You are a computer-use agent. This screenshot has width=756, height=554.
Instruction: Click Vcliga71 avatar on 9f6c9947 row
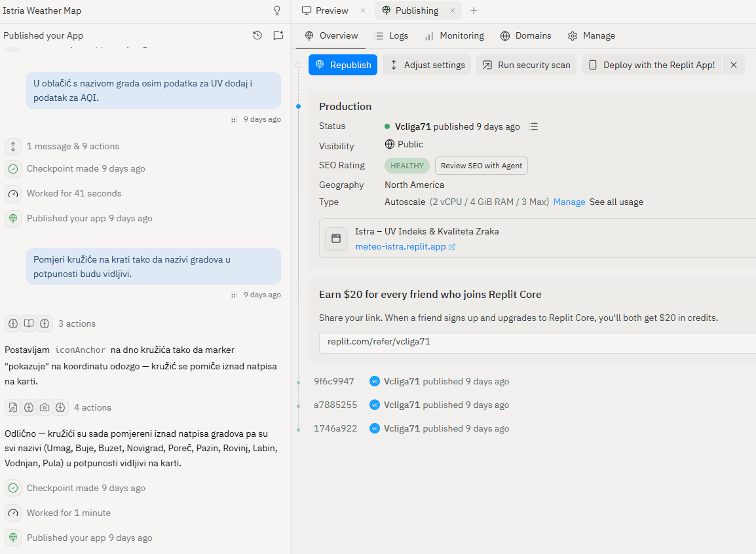point(375,381)
